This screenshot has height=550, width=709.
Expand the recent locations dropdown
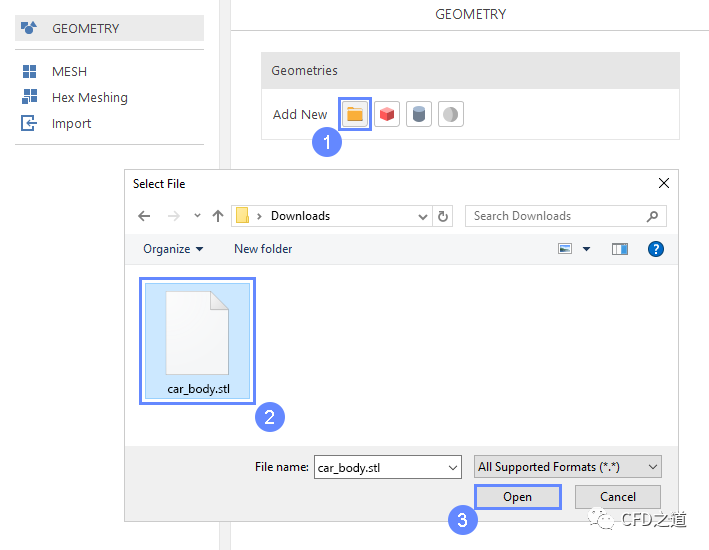[196, 216]
